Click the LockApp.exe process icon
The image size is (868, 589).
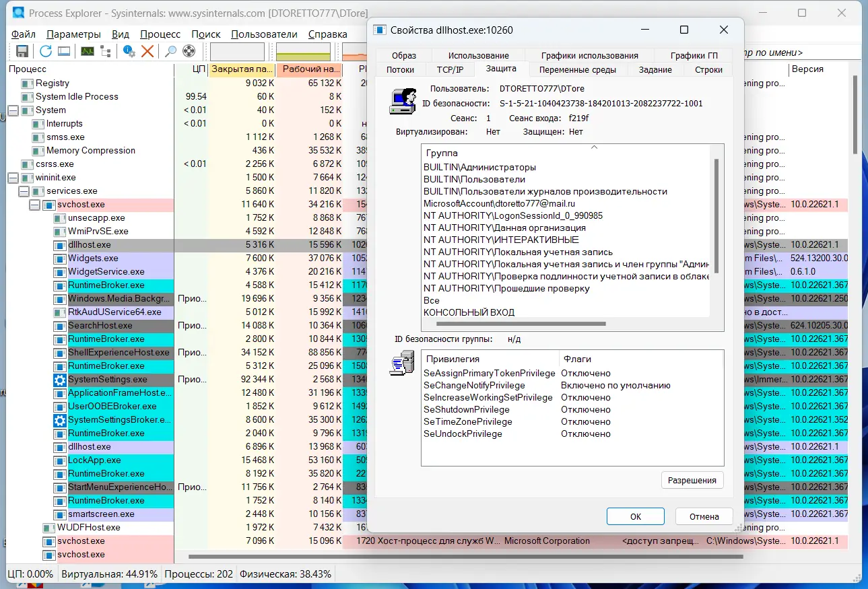tap(61, 460)
